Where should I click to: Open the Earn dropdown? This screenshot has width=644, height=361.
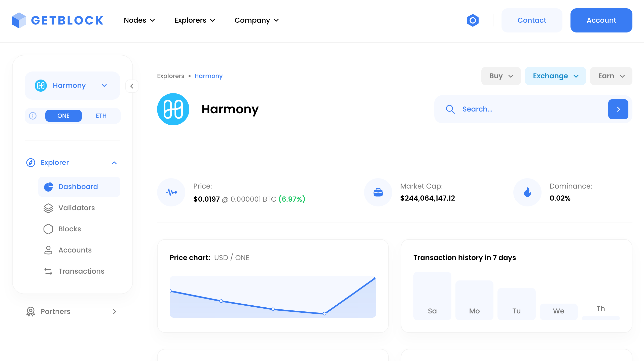tap(611, 76)
